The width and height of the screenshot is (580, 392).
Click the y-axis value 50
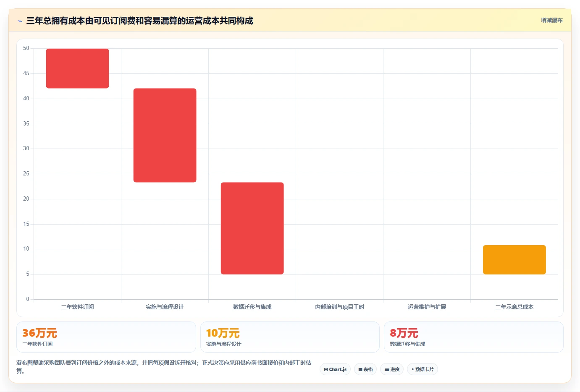point(26,48)
